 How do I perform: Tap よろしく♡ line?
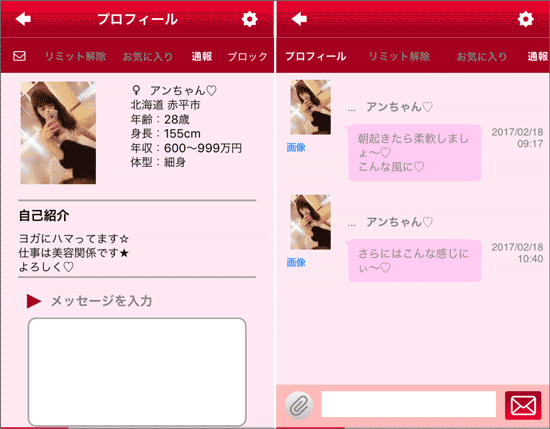click(46, 267)
